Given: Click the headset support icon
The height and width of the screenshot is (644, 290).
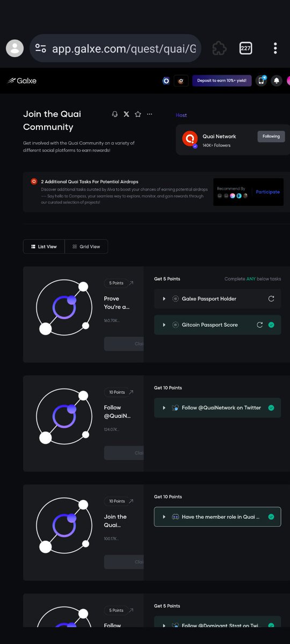Looking at the screenshot, I should 114,114.
